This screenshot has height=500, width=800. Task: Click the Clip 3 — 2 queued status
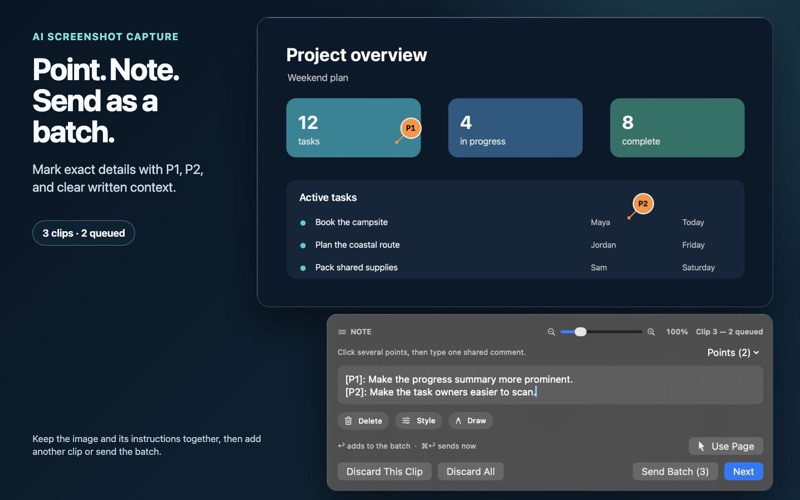(x=730, y=332)
